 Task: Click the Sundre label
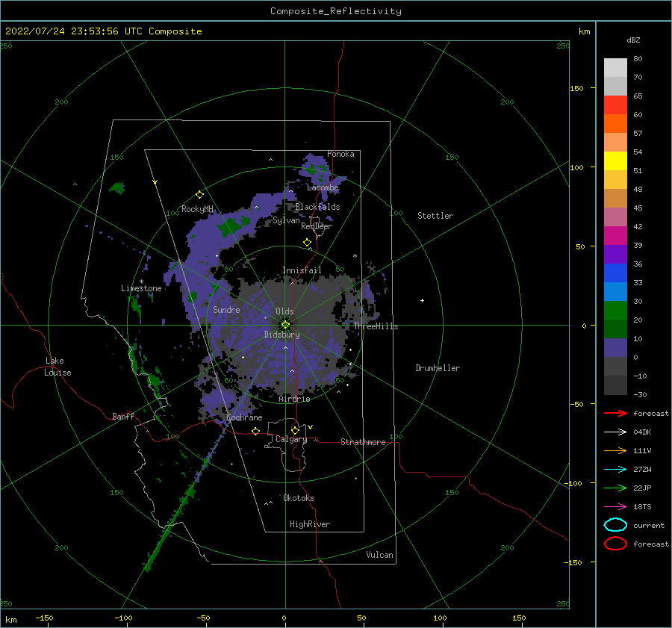[226, 309]
